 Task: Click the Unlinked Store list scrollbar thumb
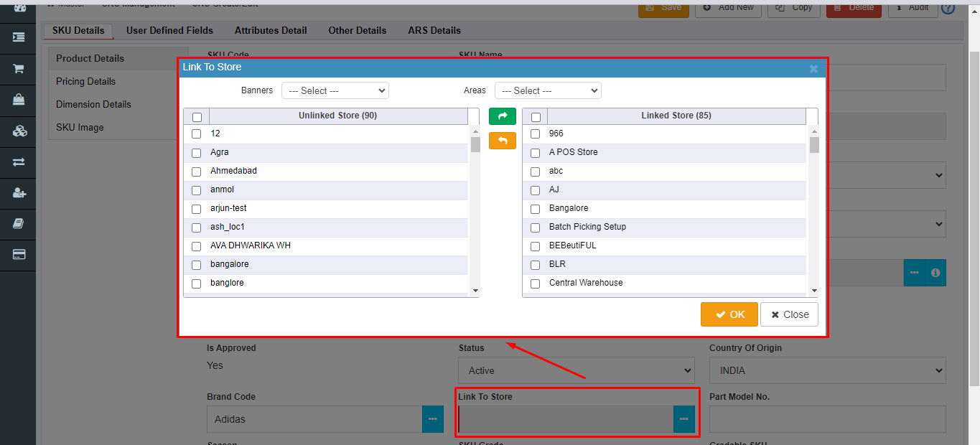[x=475, y=145]
